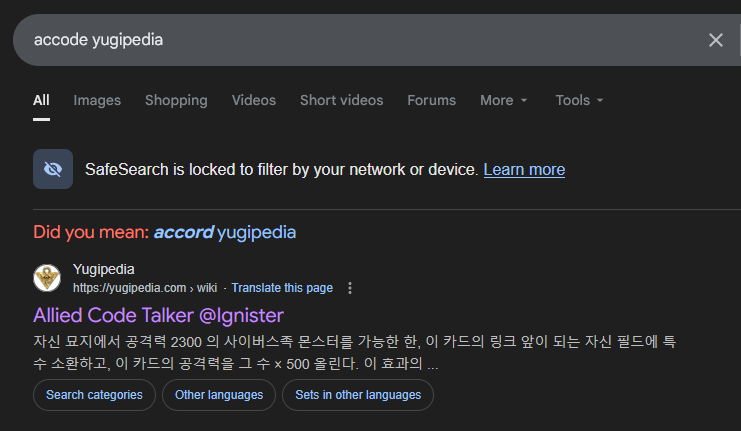Open the three-dot result options menu
The image size is (741, 431).
[x=350, y=288]
